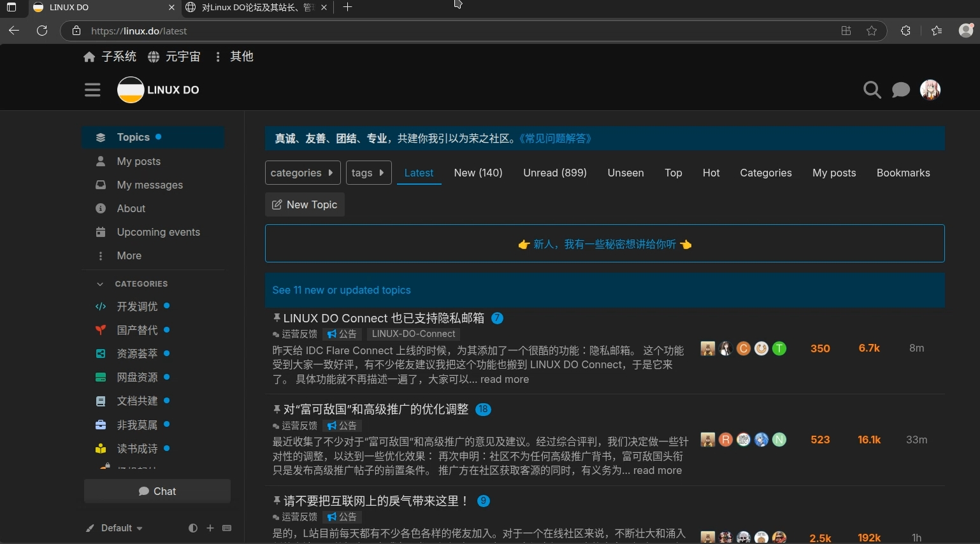
Task: Open the user avatar menu in forum header
Action: click(930, 90)
